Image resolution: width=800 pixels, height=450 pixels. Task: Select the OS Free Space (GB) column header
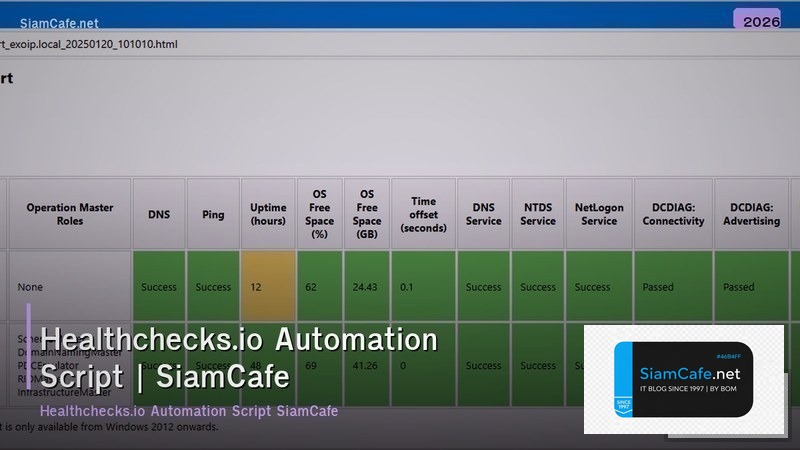point(367,214)
